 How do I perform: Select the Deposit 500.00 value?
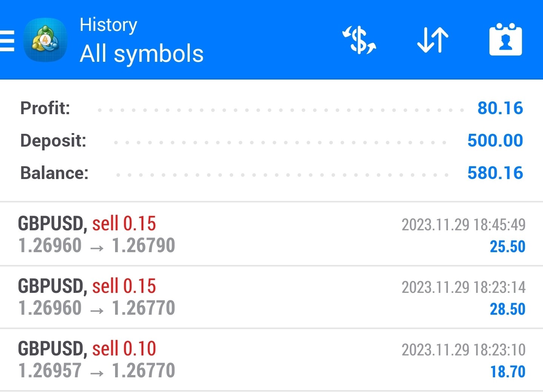[495, 141]
